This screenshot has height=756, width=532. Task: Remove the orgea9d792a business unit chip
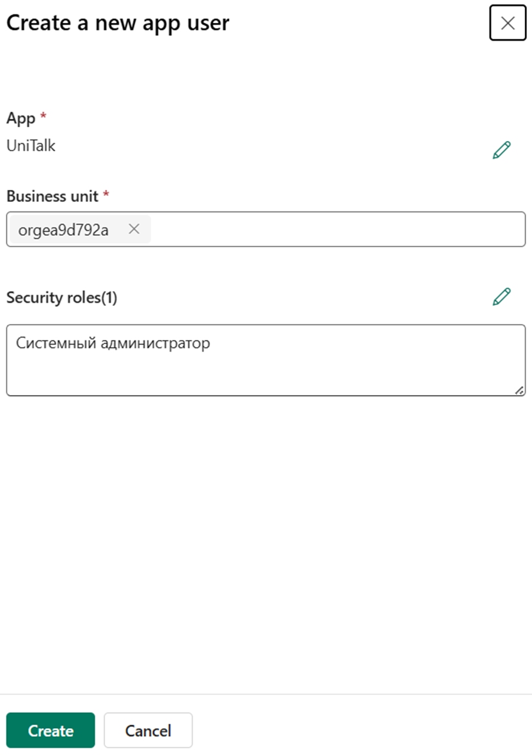coord(134,229)
